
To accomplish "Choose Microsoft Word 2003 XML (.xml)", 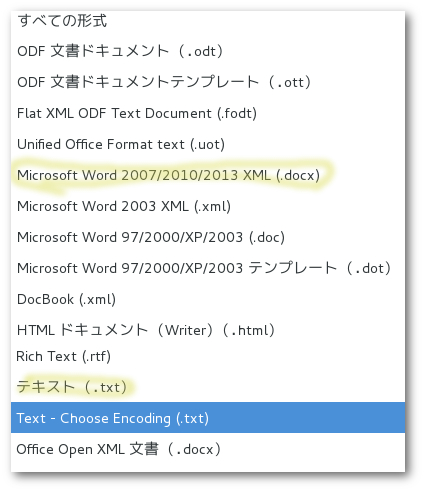I will [208, 206].
